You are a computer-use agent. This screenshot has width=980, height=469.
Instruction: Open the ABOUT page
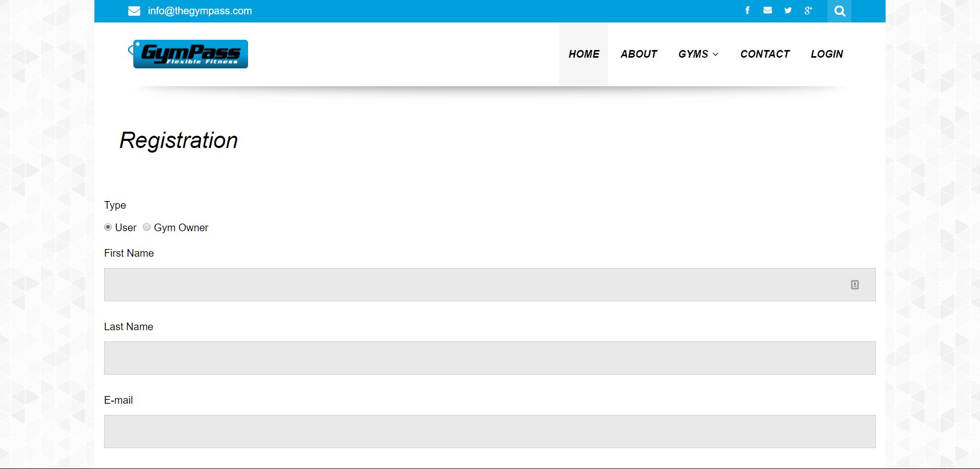click(639, 54)
